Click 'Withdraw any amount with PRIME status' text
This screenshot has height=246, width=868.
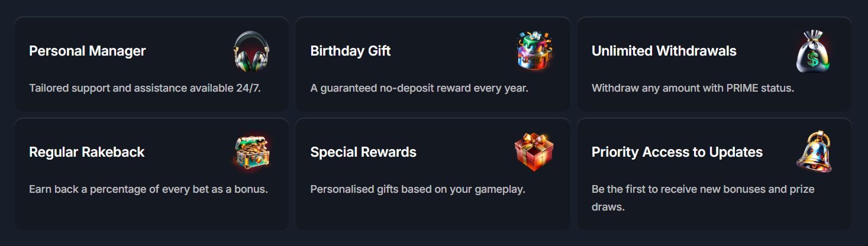coord(692,88)
